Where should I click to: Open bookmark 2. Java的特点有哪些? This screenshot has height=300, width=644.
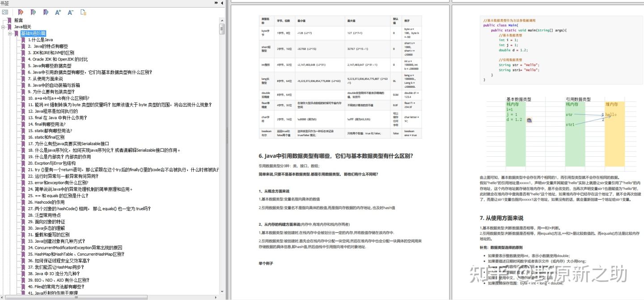48,46
